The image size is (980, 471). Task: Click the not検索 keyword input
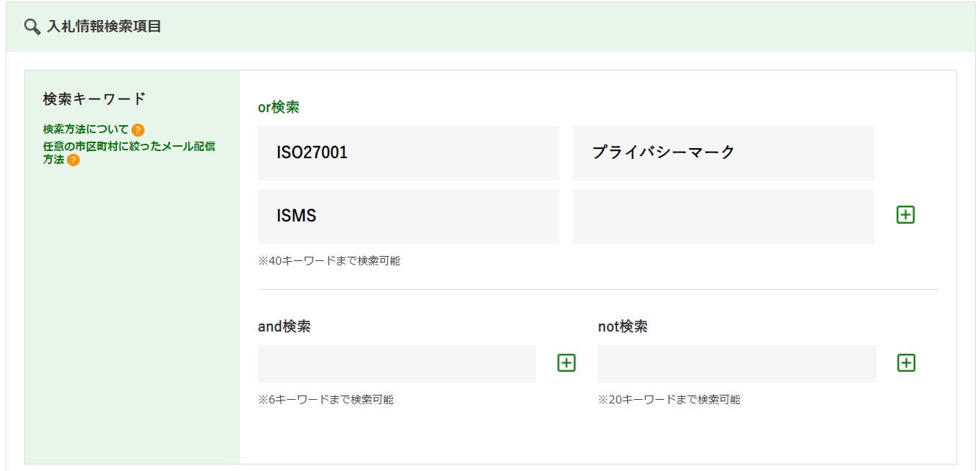736,364
